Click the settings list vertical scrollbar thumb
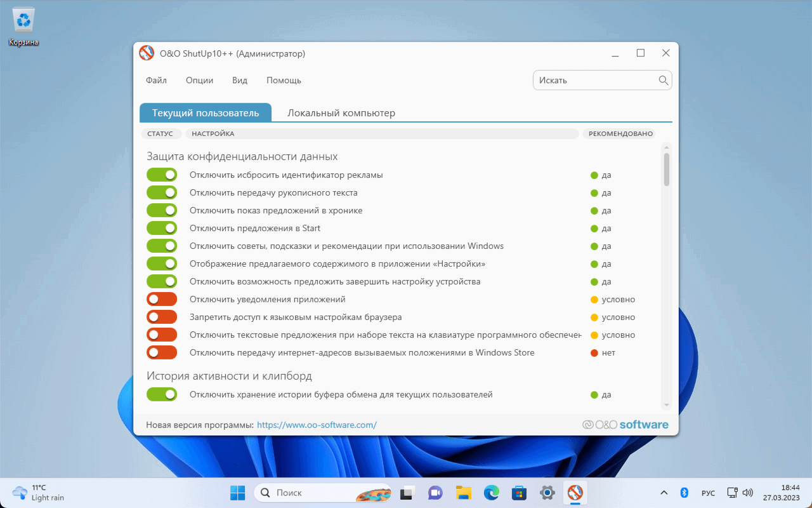 (x=666, y=169)
